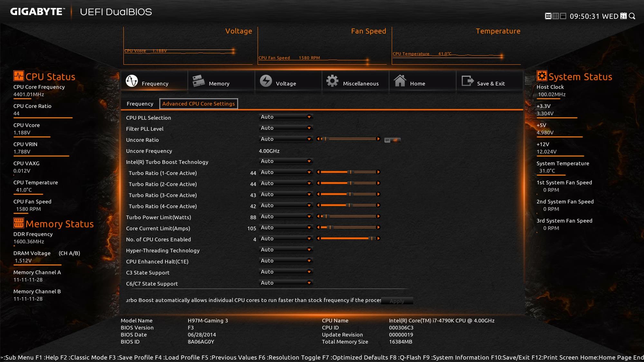
Task: Click the Save & Exit door icon
Action: (x=468, y=81)
